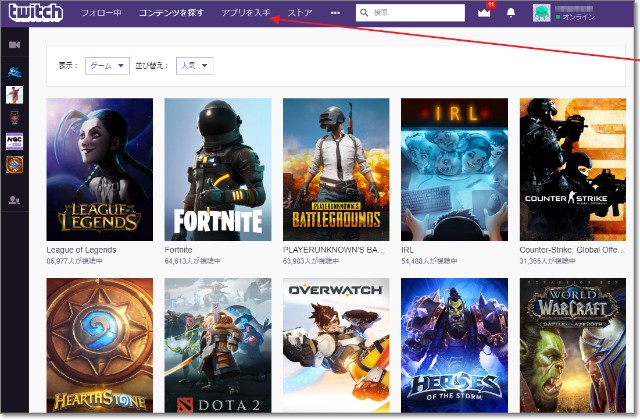The height and width of the screenshot is (419, 640).
Task: Select コンテンツを探す in the top navigation
Action: 171,13
